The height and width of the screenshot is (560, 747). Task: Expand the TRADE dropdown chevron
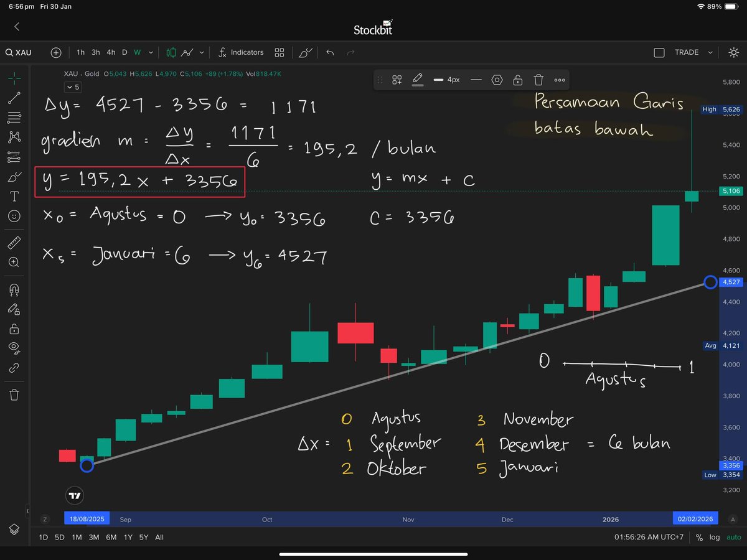click(710, 53)
